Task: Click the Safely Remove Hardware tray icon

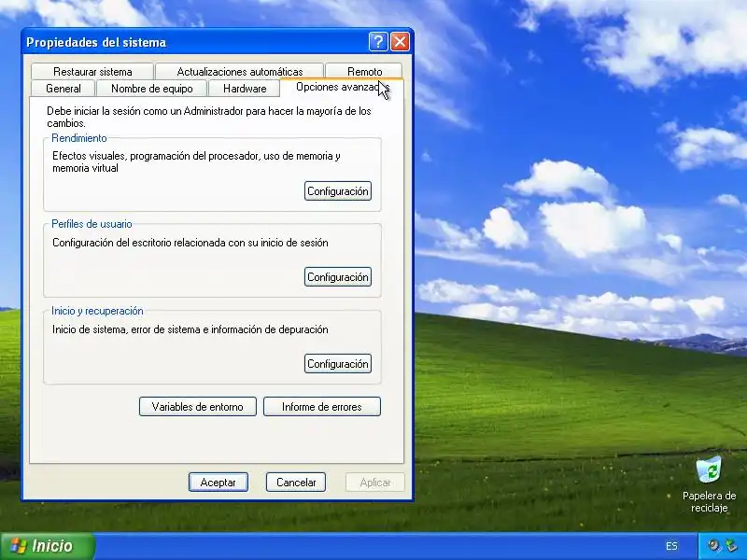Action: [730, 545]
